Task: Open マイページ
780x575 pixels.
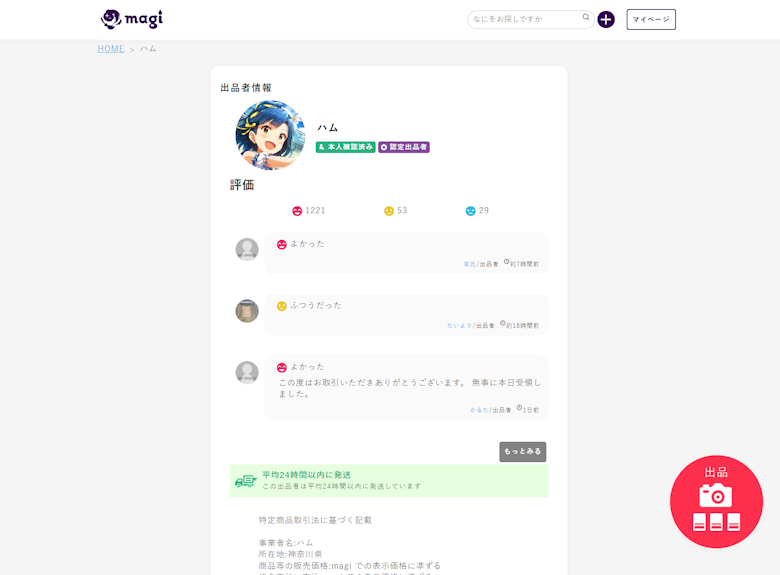Action: click(651, 19)
